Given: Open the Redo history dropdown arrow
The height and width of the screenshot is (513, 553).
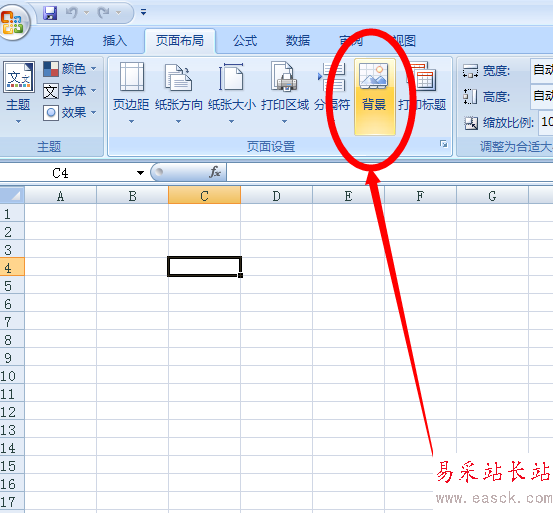Looking at the screenshot, I should coord(118,13).
